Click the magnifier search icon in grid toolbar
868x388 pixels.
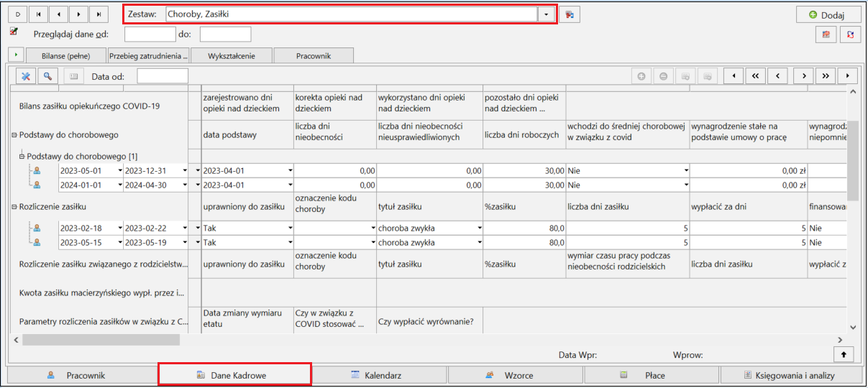tap(48, 75)
